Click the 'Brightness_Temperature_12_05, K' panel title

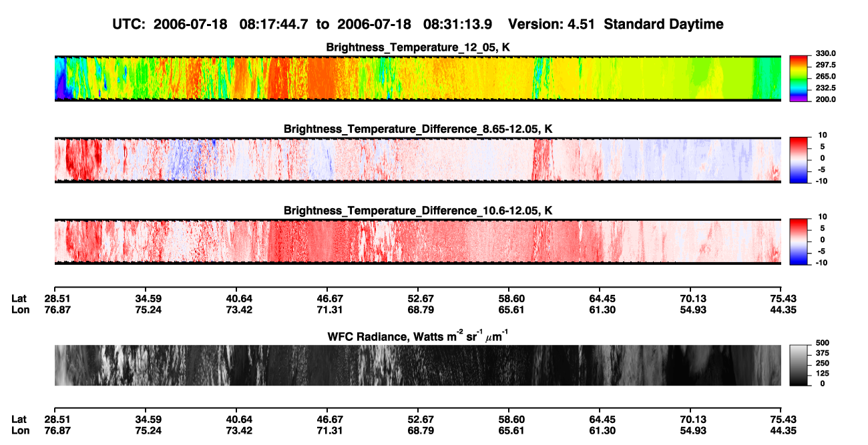pos(418,47)
